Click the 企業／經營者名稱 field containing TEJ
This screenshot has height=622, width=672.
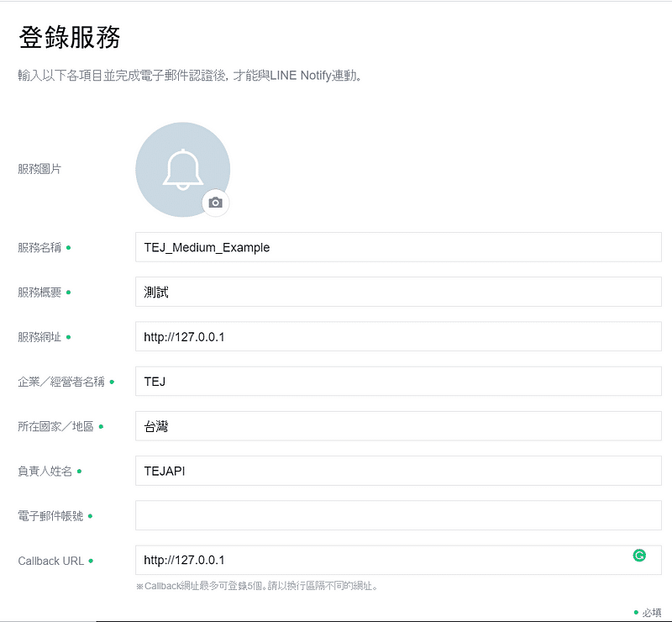point(397,381)
